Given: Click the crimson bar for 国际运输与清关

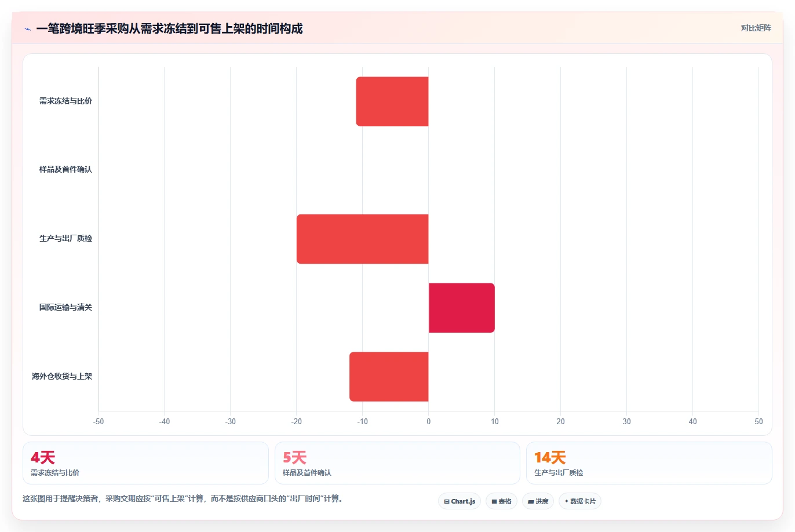Looking at the screenshot, I should click(x=462, y=308).
